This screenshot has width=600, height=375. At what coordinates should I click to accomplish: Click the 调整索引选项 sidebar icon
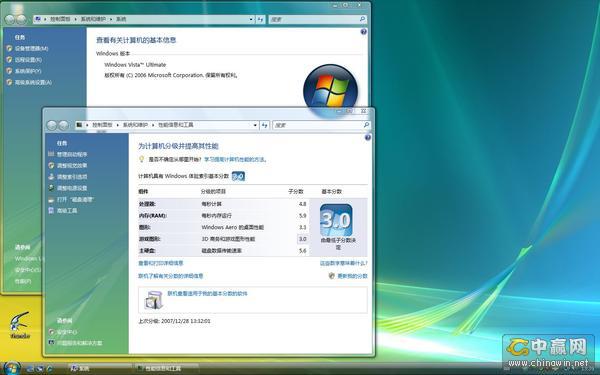(x=51, y=177)
